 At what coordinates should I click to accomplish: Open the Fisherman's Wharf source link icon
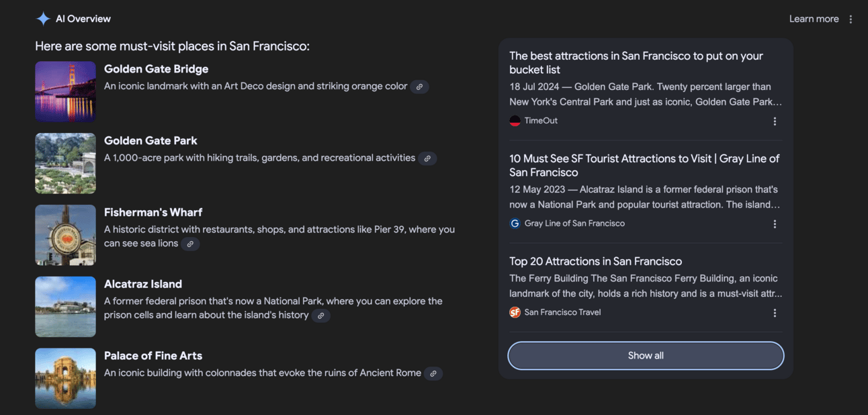(x=190, y=244)
